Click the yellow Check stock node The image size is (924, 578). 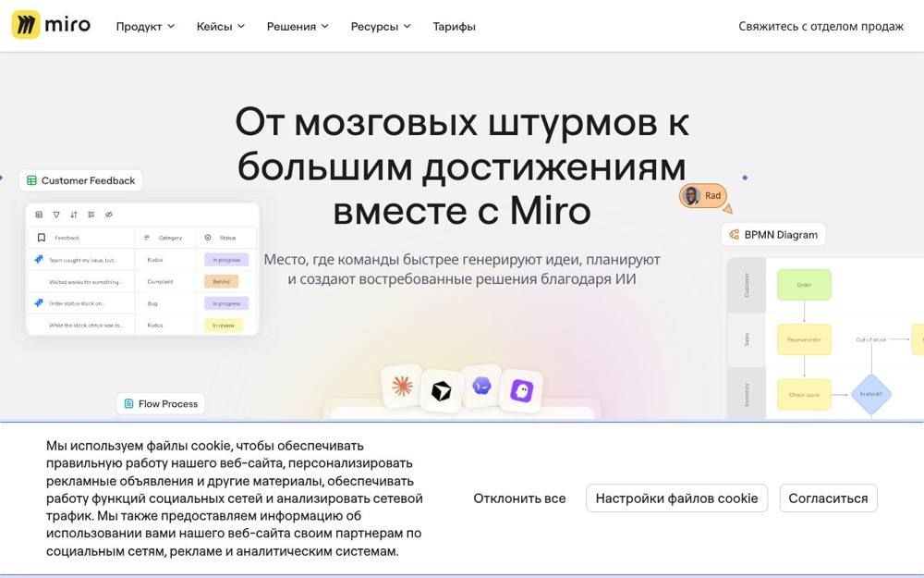tap(805, 394)
